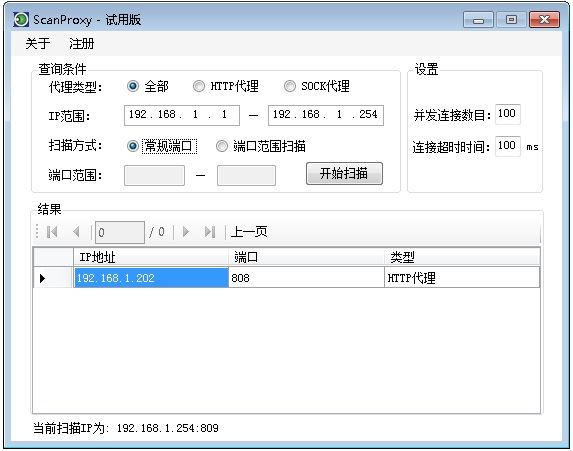Select the 808 port cell in results
This screenshot has height=451, width=573.
coord(306,278)
